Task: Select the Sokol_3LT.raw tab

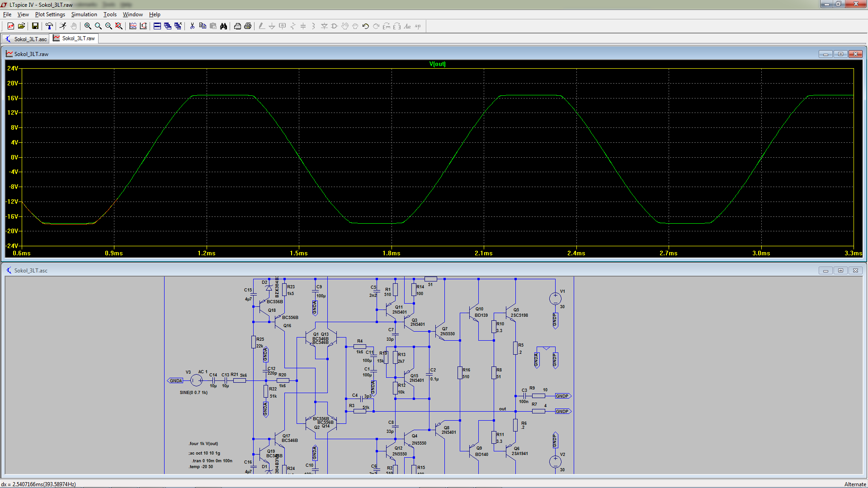Action: [75, 38]
